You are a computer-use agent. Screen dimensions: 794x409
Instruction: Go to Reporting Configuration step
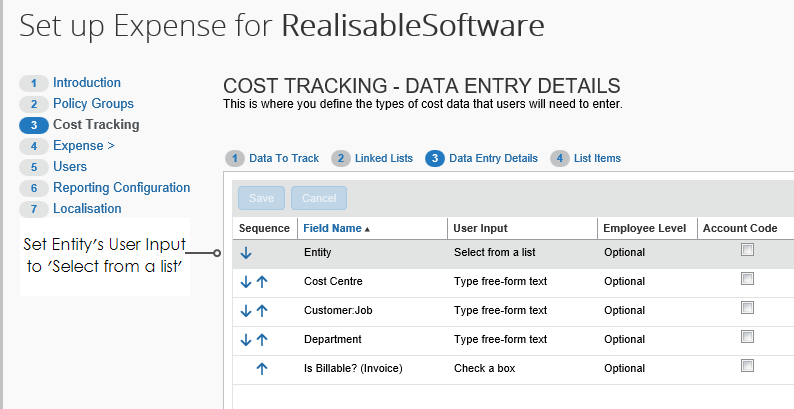121,188
